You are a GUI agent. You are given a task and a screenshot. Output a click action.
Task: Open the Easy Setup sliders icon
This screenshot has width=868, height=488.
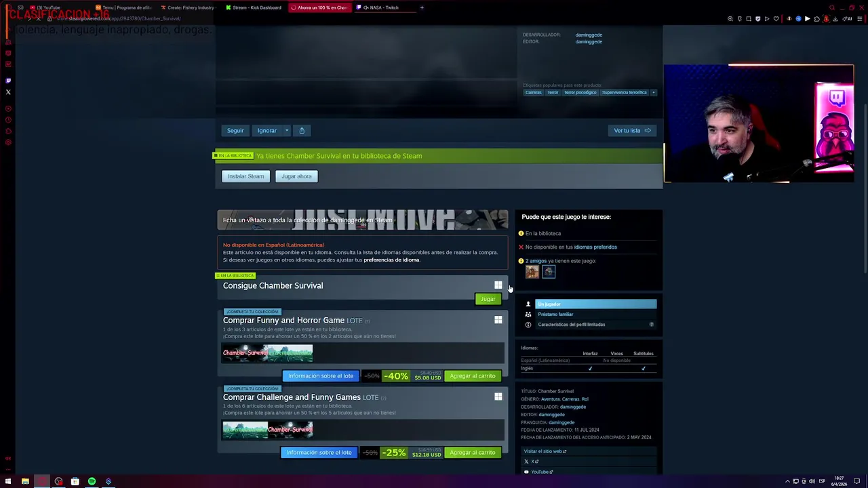click(860, 19)
